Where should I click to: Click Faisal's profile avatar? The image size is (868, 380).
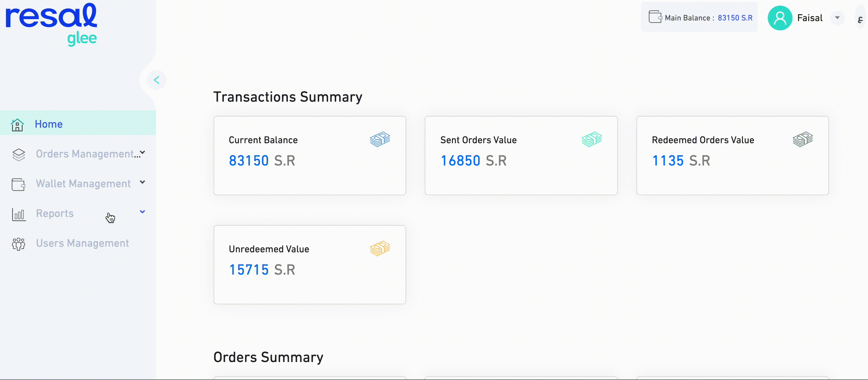tap(780, 18)
